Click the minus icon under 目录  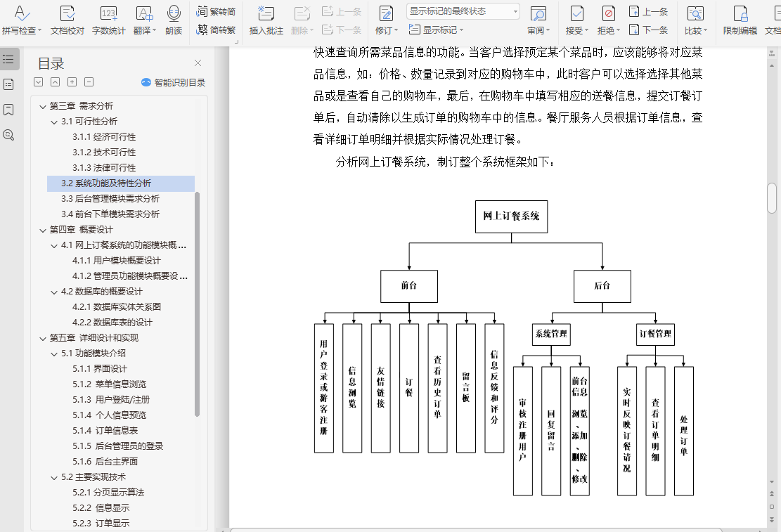pyautogui.click(x=89, y=82)
